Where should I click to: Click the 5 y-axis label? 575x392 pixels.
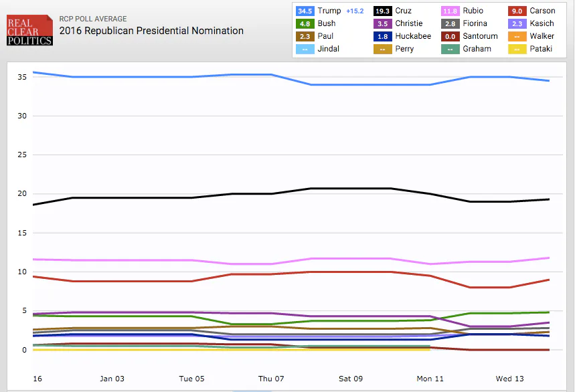24,310
